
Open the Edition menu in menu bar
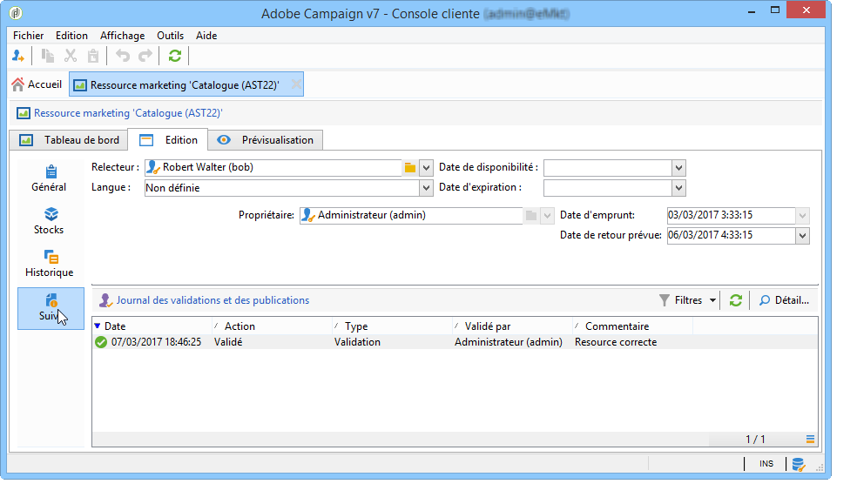[71, 36]
